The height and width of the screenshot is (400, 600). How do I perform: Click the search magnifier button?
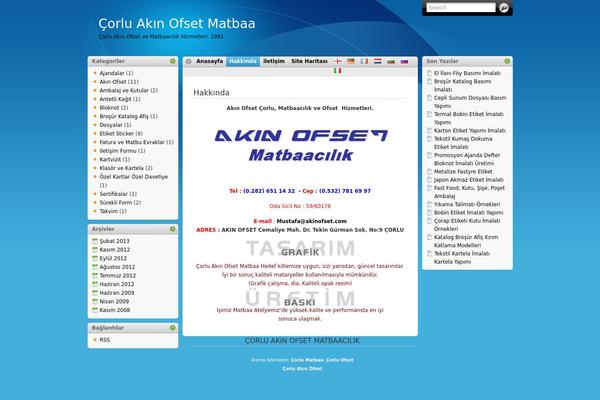point(504,7)
